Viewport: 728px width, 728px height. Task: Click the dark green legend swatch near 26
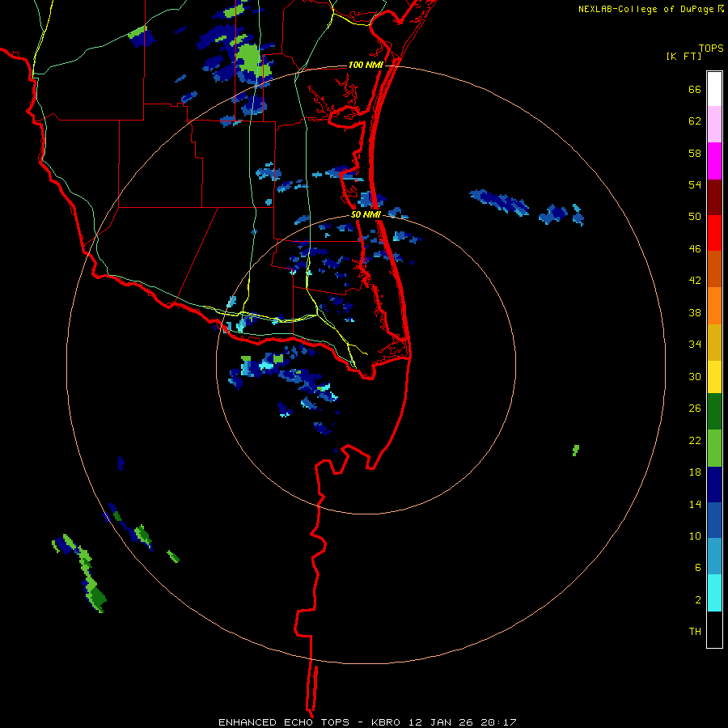coord(714,412)
